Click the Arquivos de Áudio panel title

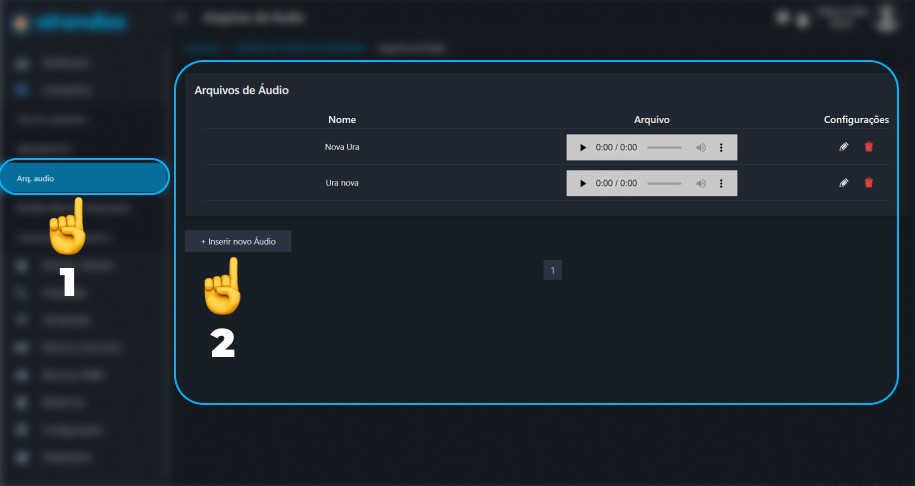point(242,90)
